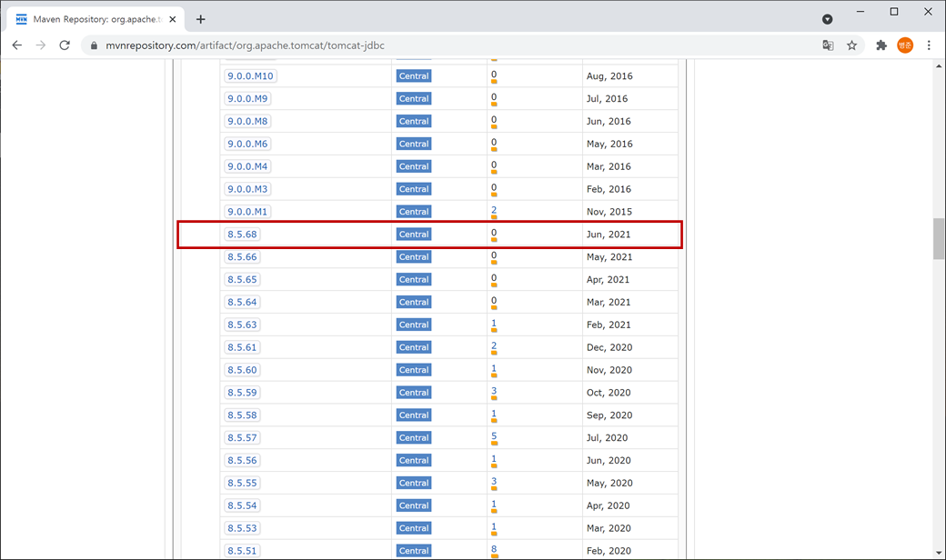
Task: Click Central badge in 8.5.68 row
Action: point(414,234)
